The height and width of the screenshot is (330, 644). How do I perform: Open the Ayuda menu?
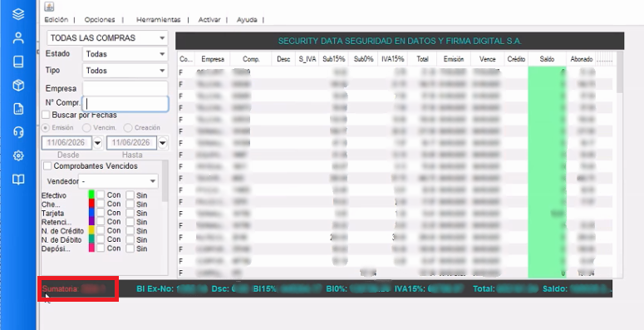click(x=247, y=20)
